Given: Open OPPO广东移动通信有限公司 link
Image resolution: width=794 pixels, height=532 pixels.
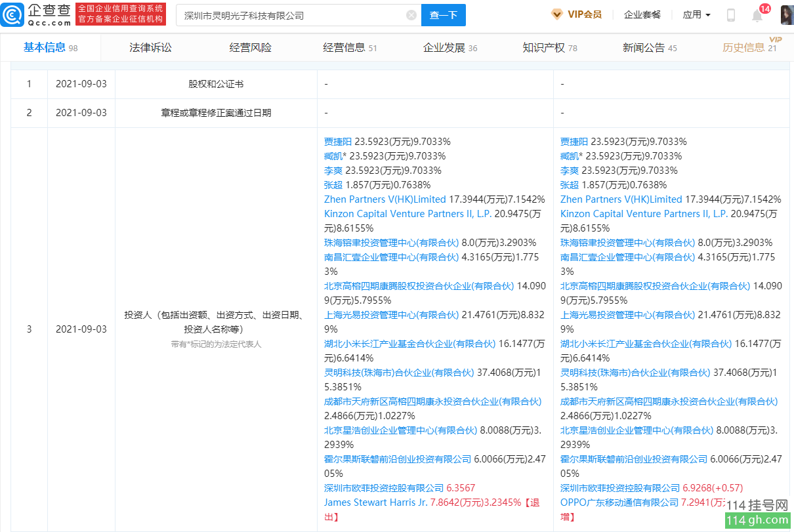Looking at the screenshot, I should click(x=619, y=502).
